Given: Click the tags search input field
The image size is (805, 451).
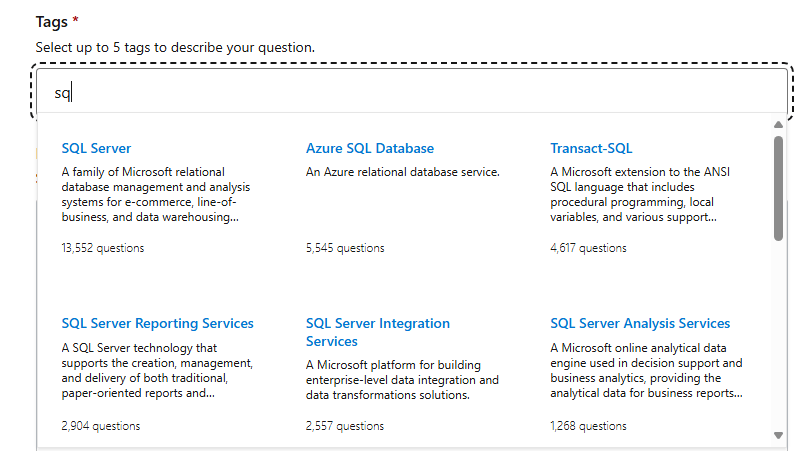Looking at the screenshot, I should click(x=400, y=93).
